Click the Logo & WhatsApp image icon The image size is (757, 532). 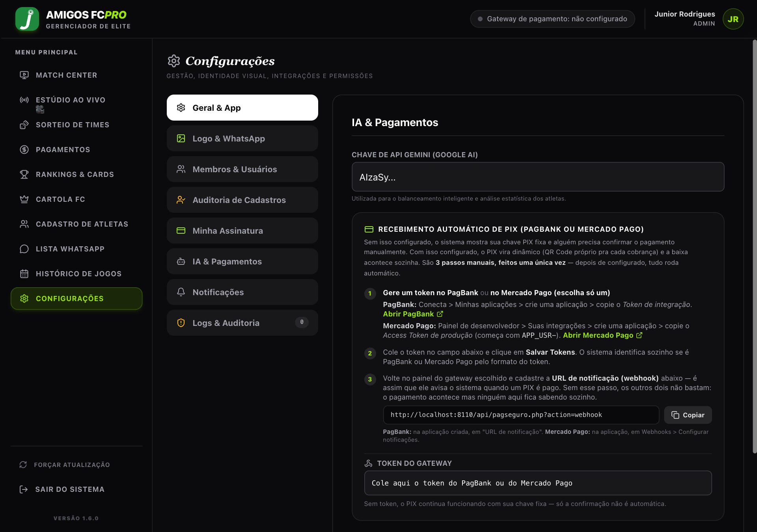(x=181, y=138)
